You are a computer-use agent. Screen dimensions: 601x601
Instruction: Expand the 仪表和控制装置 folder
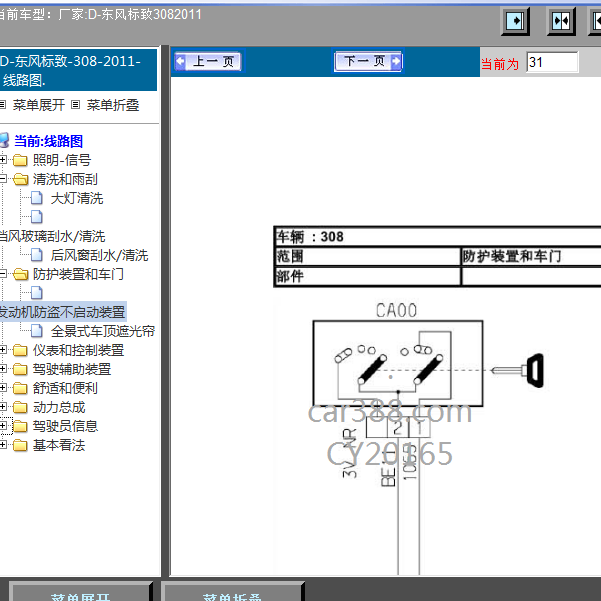3,350
